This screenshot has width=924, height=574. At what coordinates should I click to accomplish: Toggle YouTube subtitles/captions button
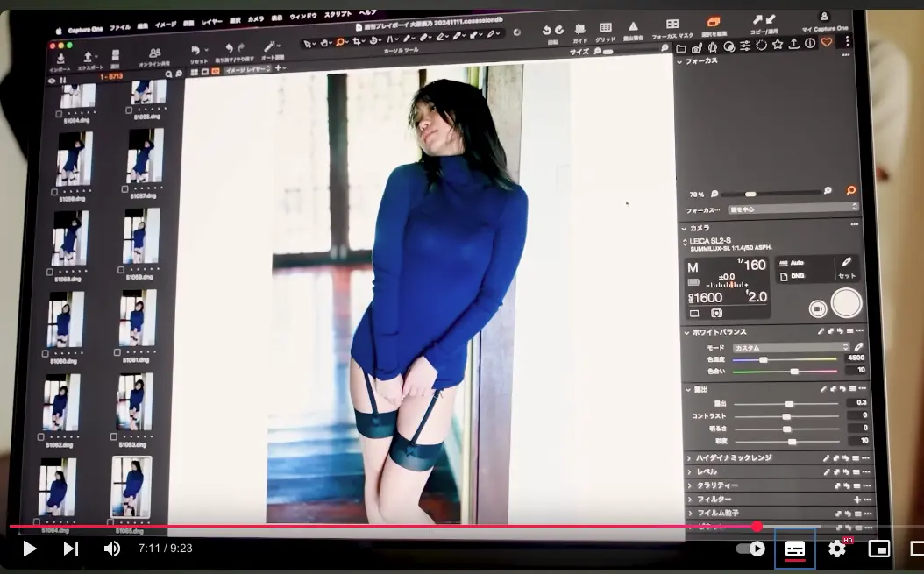pyautogui.click(x=795, y=549)
